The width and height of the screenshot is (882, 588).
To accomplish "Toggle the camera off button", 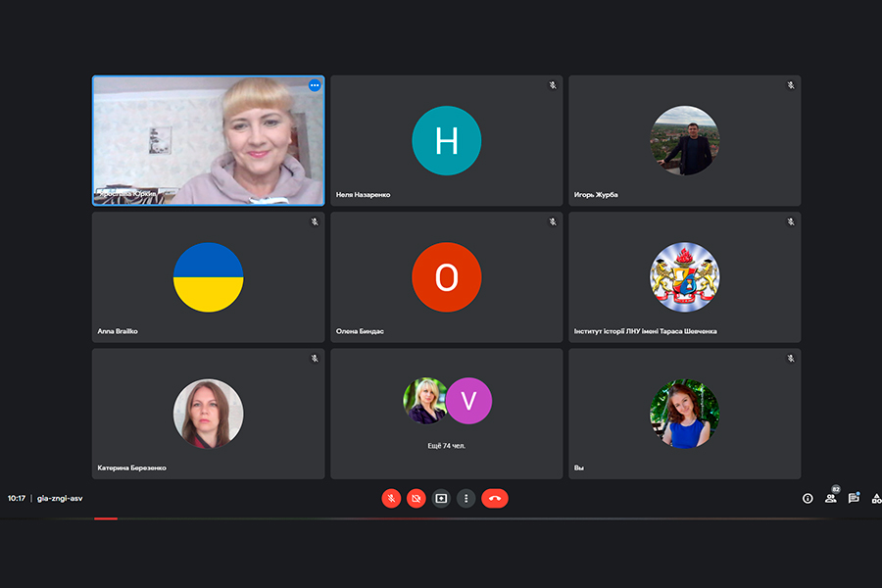I will point(416,498).
